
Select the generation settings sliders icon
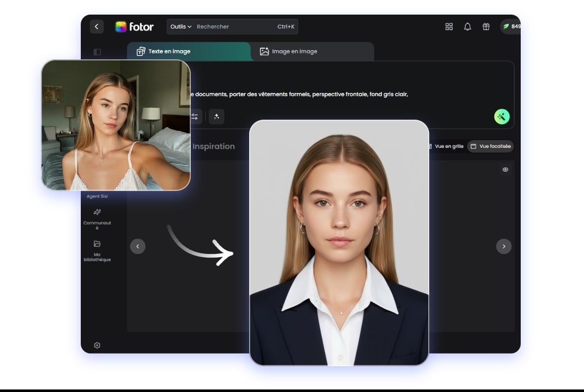click(194, 116)
